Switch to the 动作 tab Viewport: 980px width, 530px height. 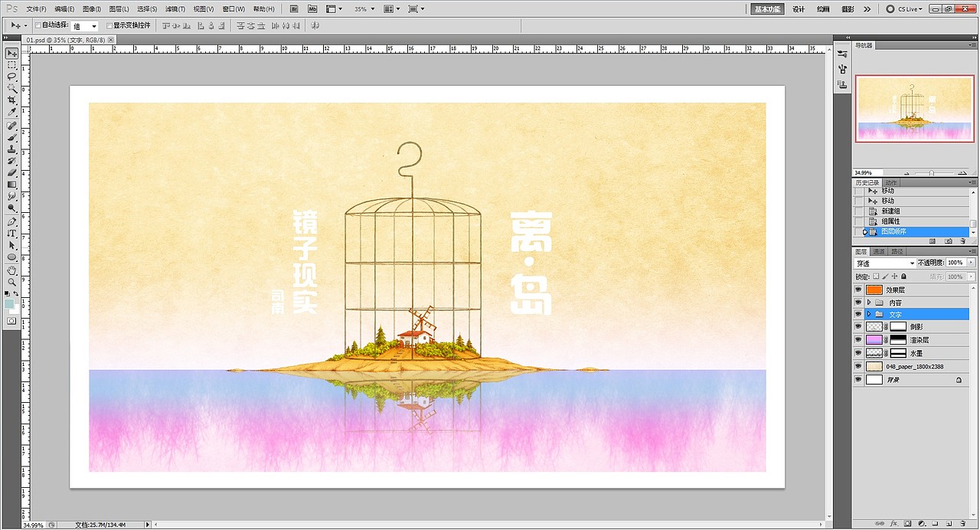(x=891, y=182)
